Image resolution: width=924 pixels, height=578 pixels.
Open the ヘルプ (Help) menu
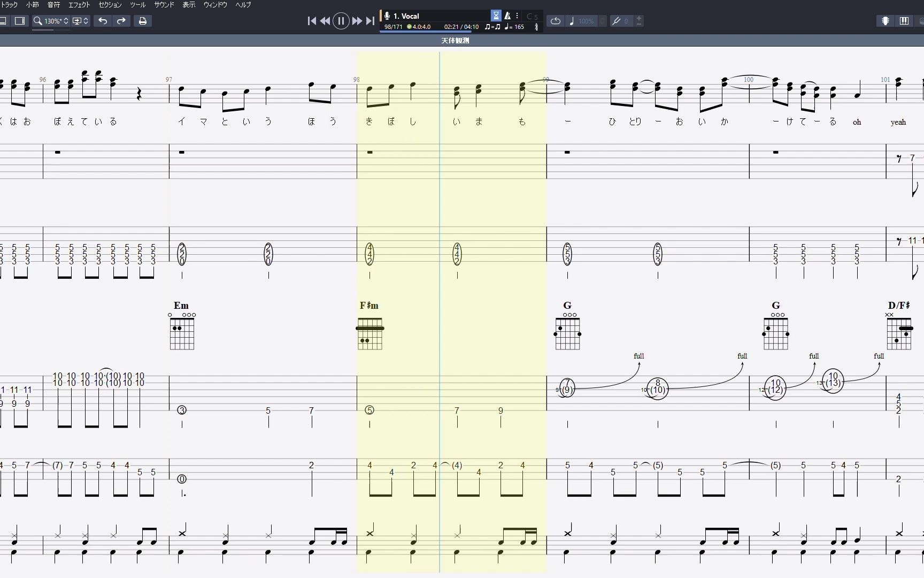coord(243,5)
